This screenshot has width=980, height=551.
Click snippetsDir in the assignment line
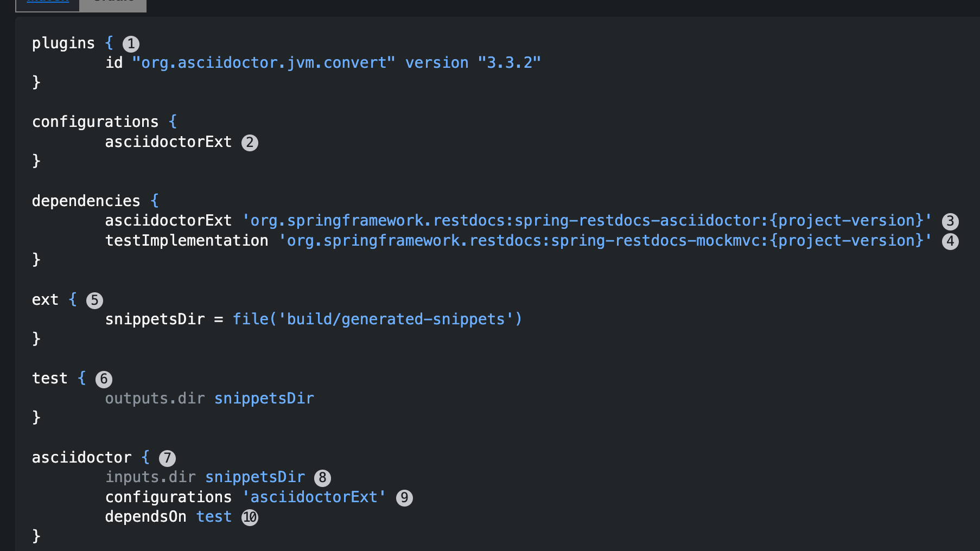pos(155,319)
